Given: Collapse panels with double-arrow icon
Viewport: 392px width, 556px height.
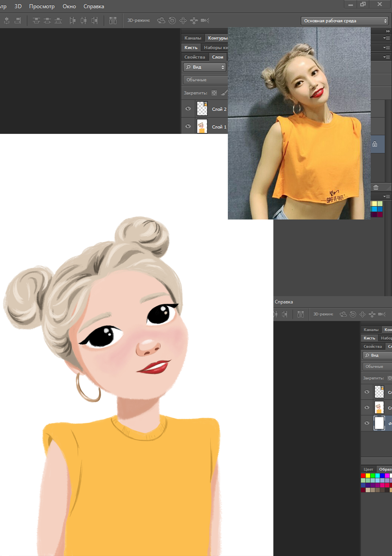Looking at the screenshot, I should [x=388, y=31].
